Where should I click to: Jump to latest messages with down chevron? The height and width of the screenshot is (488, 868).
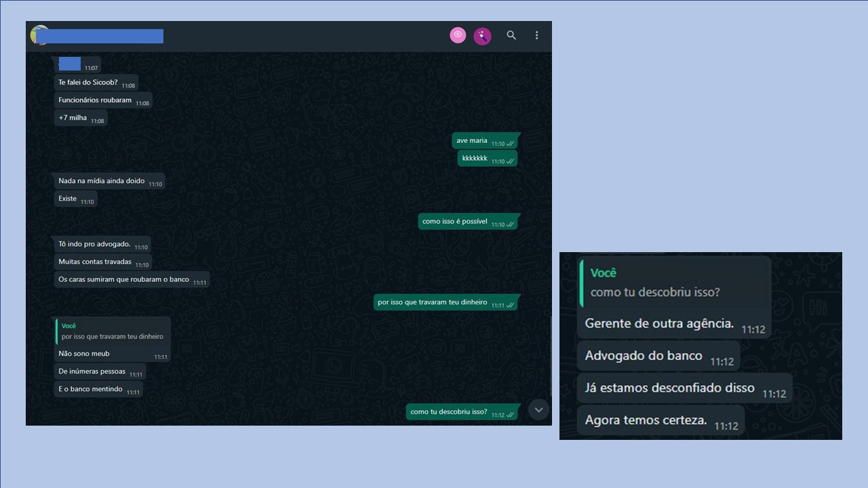pyautogui.click(x=538, y=409)
